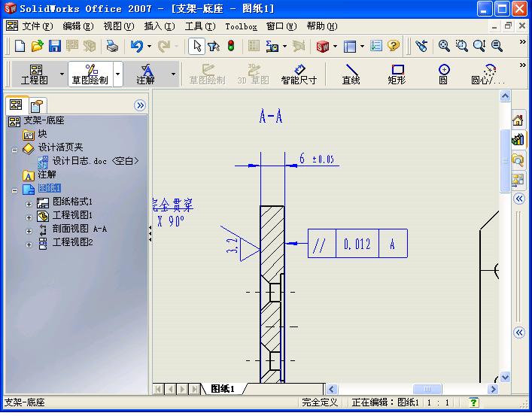Collapse the 图纸1 sheet node
Viewport: 532px width, 416px height.
click(14, 190)
